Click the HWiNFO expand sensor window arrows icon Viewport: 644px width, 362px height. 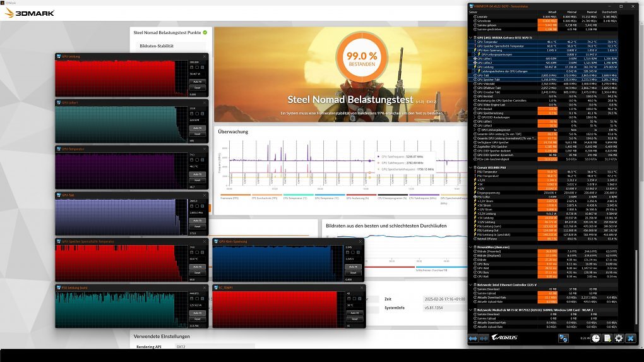[473, 338]
